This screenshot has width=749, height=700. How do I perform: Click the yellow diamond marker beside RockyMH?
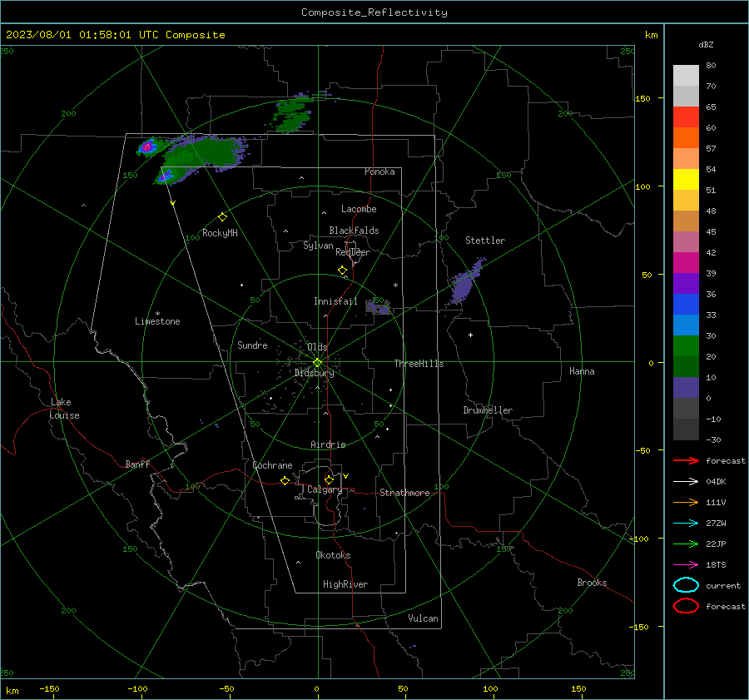222,217
